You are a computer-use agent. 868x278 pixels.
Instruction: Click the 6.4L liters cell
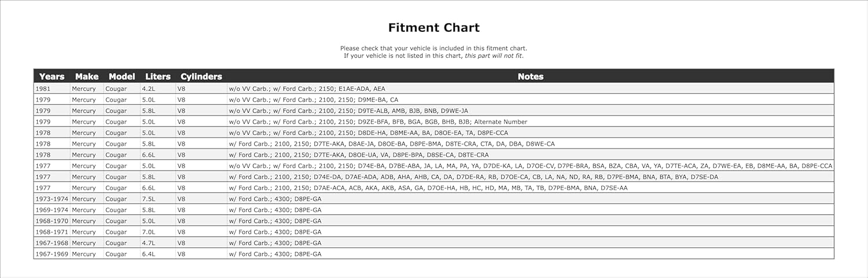pyautogui.click(x=149, y=254)
